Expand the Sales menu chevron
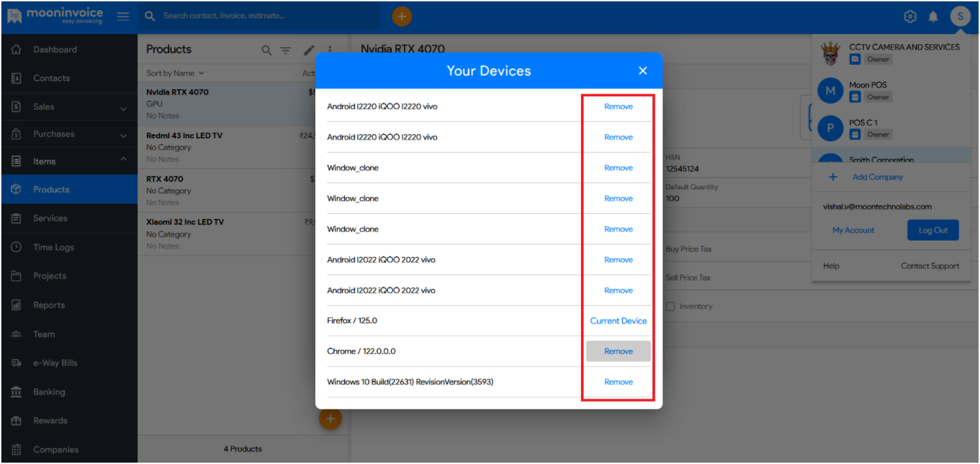Image resolution: width=980 pixels, height=464 pixels. pyautogui.click(x=123, y=108)
